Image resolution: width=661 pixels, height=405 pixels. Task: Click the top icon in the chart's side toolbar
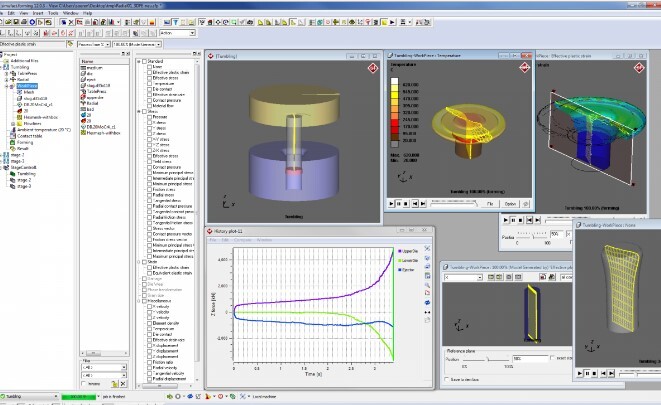click(x=429, y=249)
